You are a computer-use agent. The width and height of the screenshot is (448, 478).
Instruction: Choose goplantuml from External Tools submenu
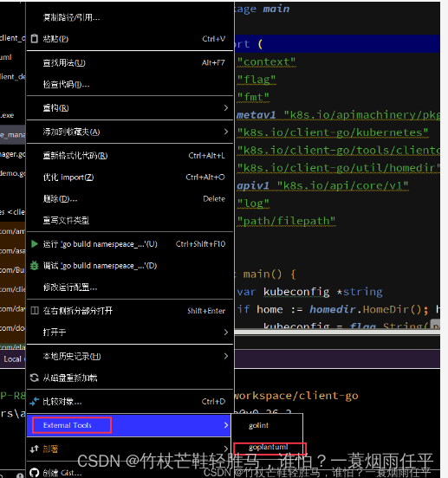pos(269,447)
